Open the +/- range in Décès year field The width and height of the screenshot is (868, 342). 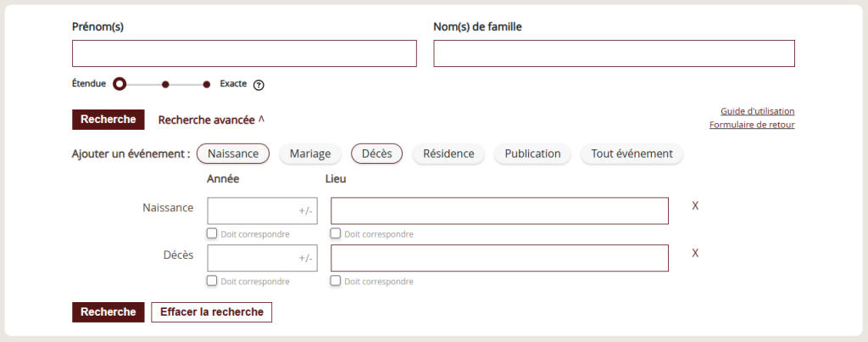click(305, 258)
